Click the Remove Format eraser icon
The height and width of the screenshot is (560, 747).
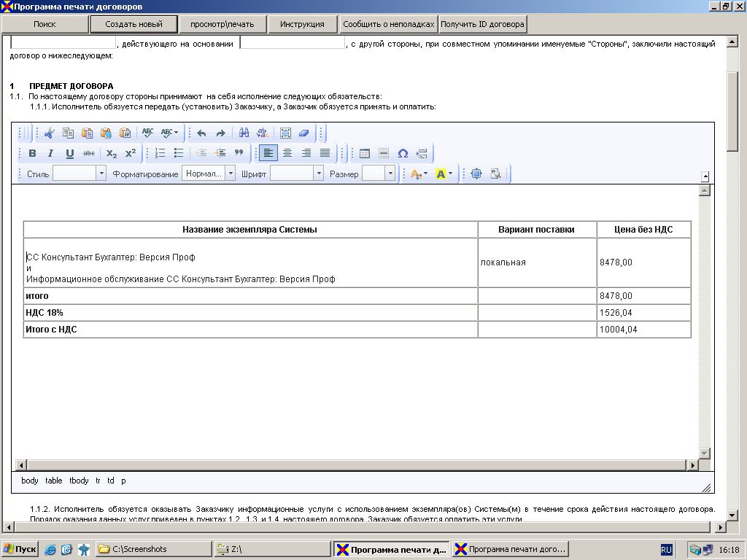tap(304, 133)
